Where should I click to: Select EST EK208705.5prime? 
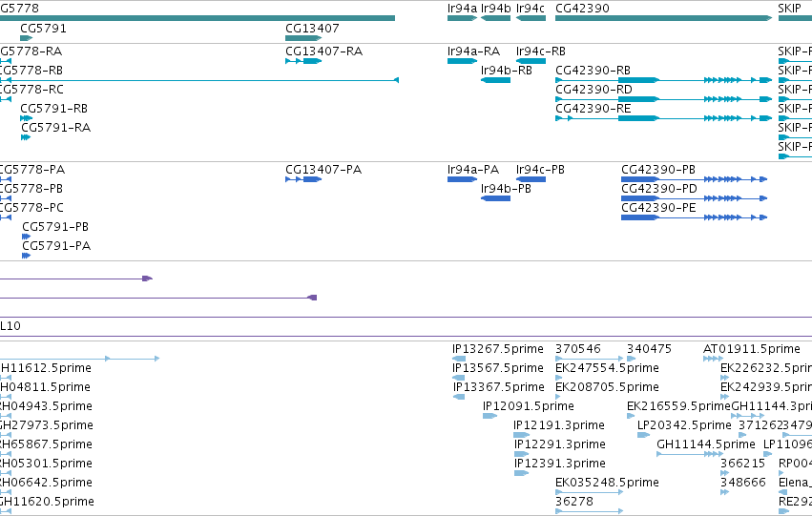click(x=607, y=387)
